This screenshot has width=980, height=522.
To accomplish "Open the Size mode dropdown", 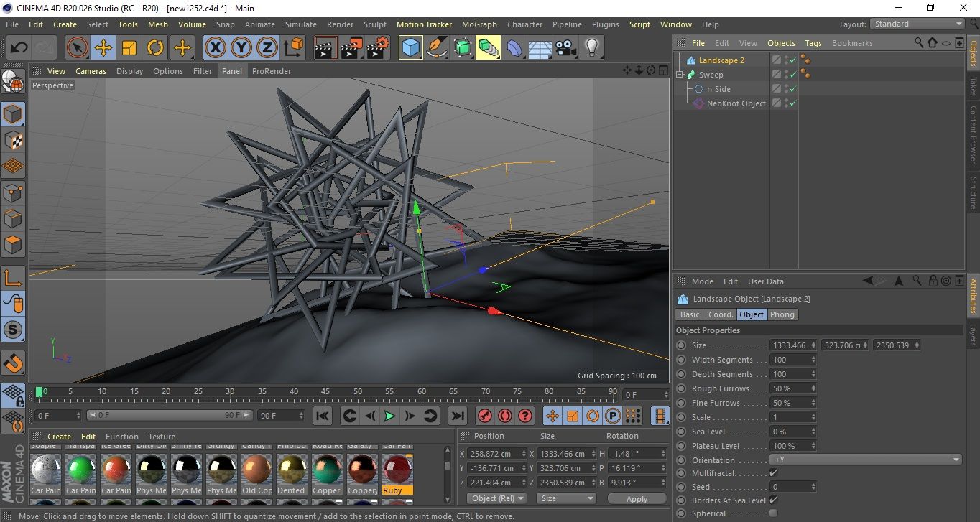I will point(567,498).
